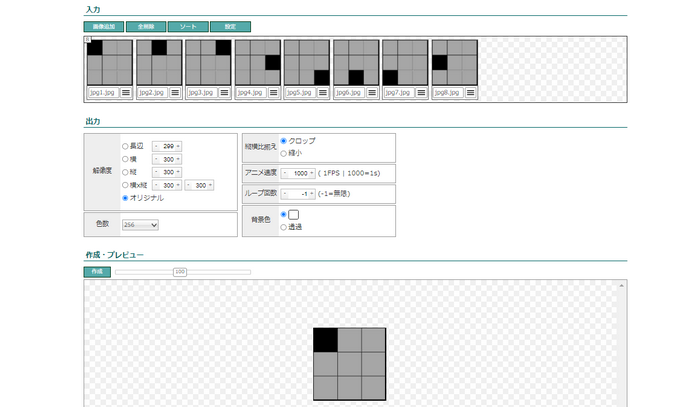This screenshot has width=700, height=407.
Task: Open the options icon for jpg7.jpg
Action: pyautogui.click(x=421, y=92)
